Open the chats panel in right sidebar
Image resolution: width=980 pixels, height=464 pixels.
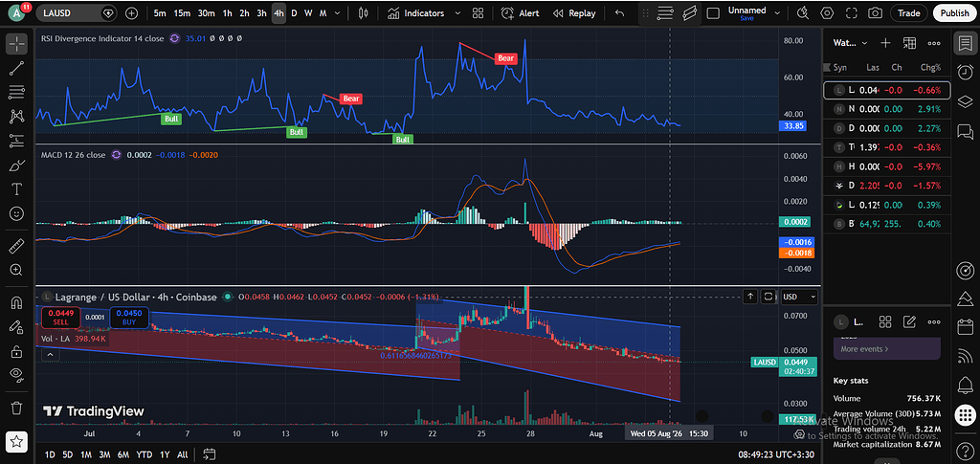(x=965, y=131)
